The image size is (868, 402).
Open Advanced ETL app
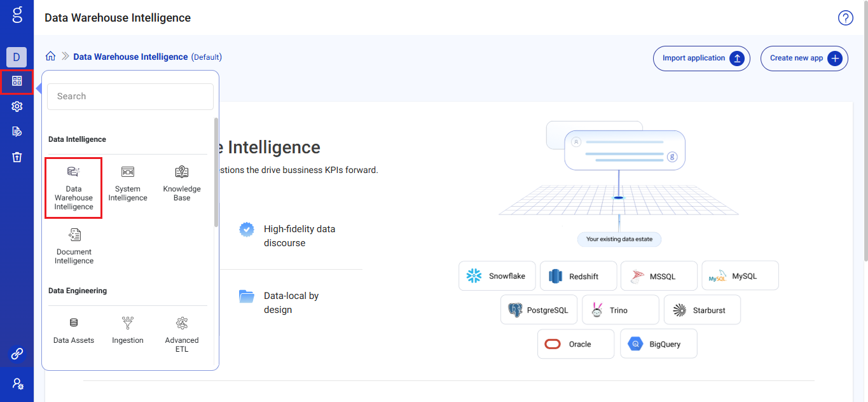tap(182, 335)
